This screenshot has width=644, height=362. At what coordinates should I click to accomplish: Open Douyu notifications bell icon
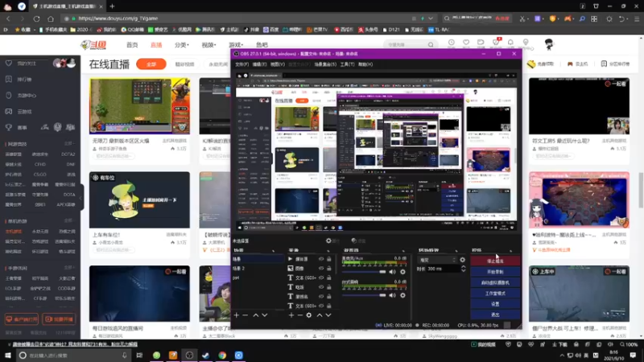tap(510, 43)
